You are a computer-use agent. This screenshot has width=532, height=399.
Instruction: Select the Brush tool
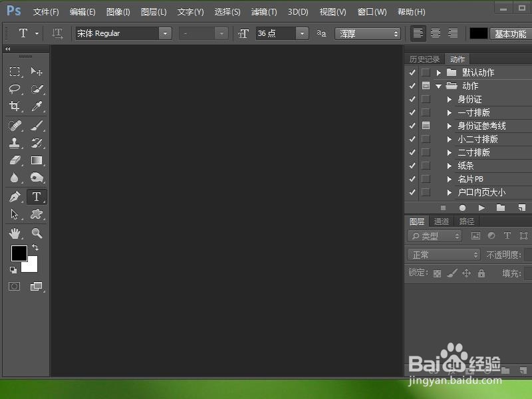(37, 126)
